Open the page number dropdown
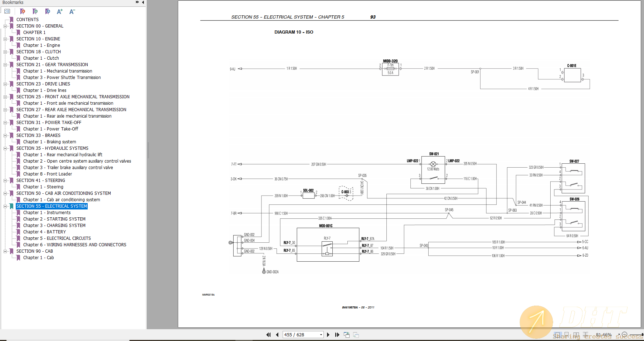The image size is (644, 341). coord(320,335)
